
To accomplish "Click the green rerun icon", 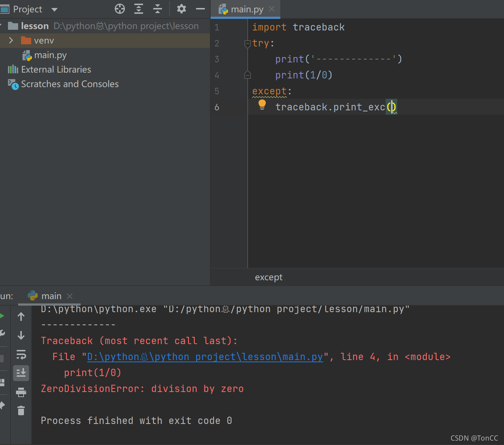I will (2, 316).
